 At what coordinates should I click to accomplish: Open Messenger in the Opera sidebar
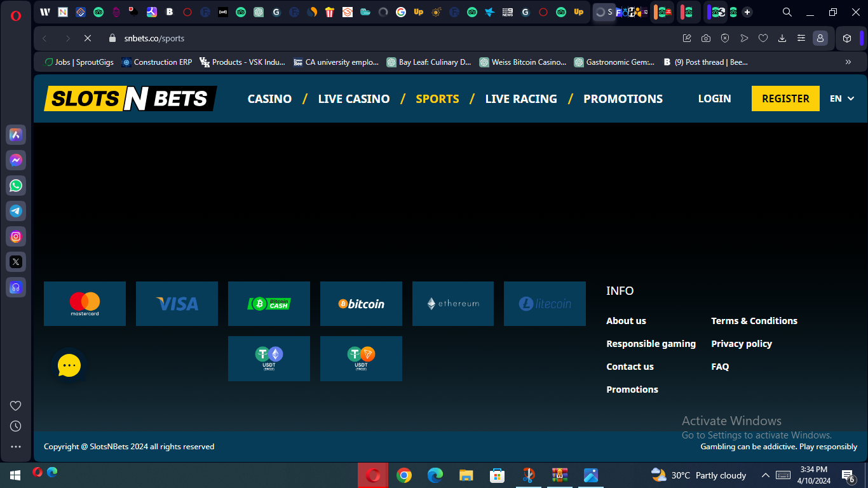(16, 160)
